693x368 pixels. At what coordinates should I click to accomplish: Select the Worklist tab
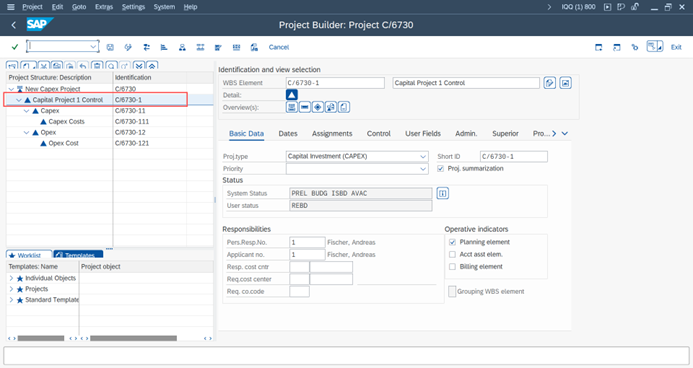coord(29,255)
